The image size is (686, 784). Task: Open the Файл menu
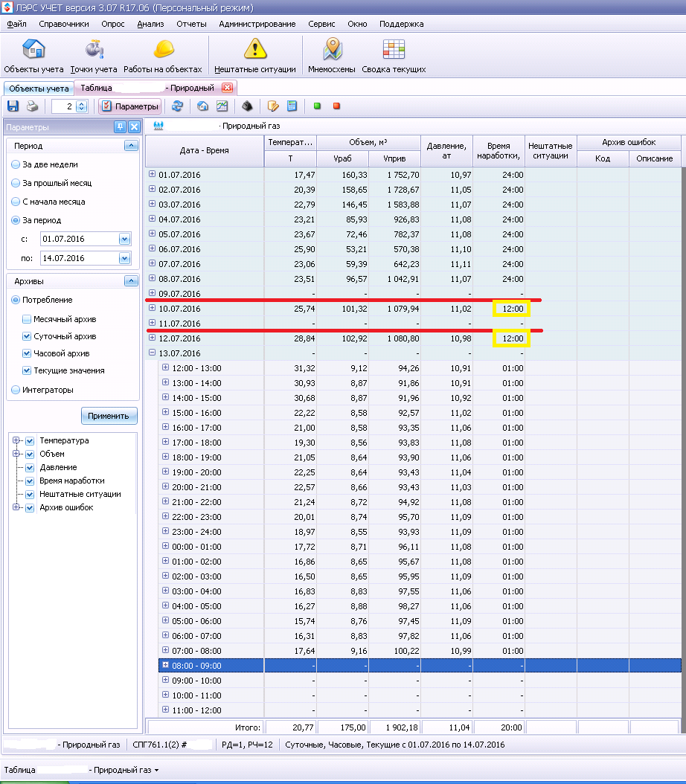pos(16,24)
